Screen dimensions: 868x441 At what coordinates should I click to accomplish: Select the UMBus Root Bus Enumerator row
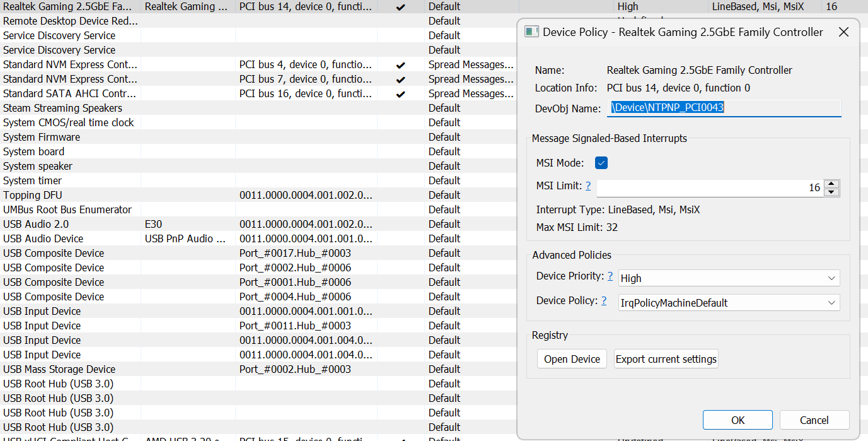click(258, 209)
